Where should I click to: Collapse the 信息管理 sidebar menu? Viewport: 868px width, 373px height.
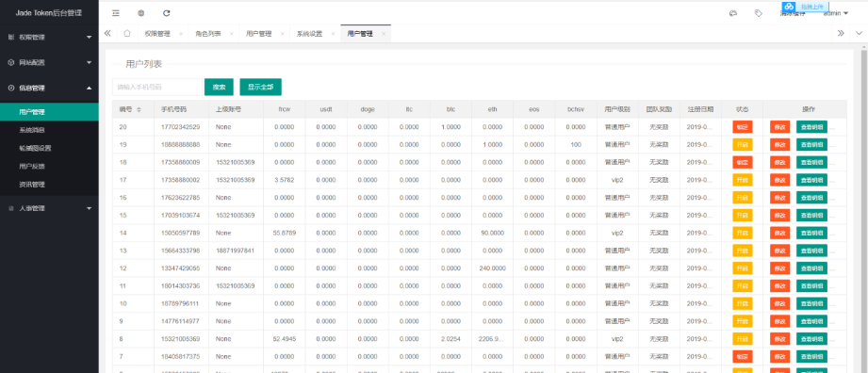coord(49,88)
